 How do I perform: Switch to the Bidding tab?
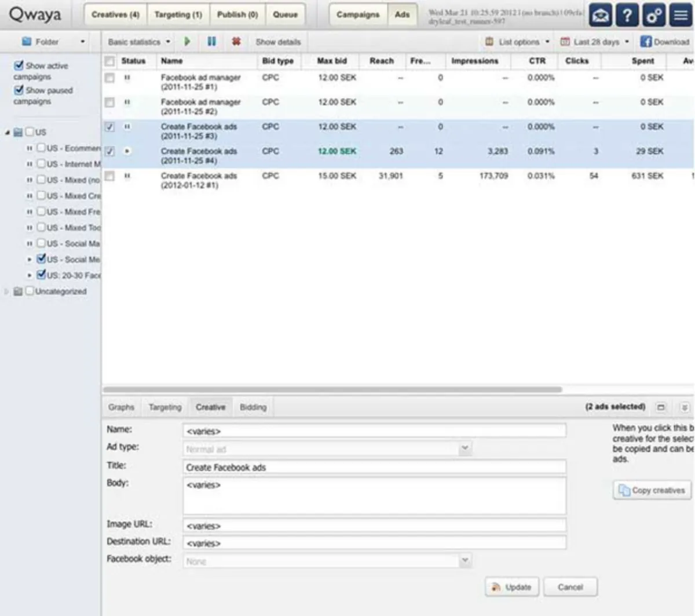click(253, 407)
